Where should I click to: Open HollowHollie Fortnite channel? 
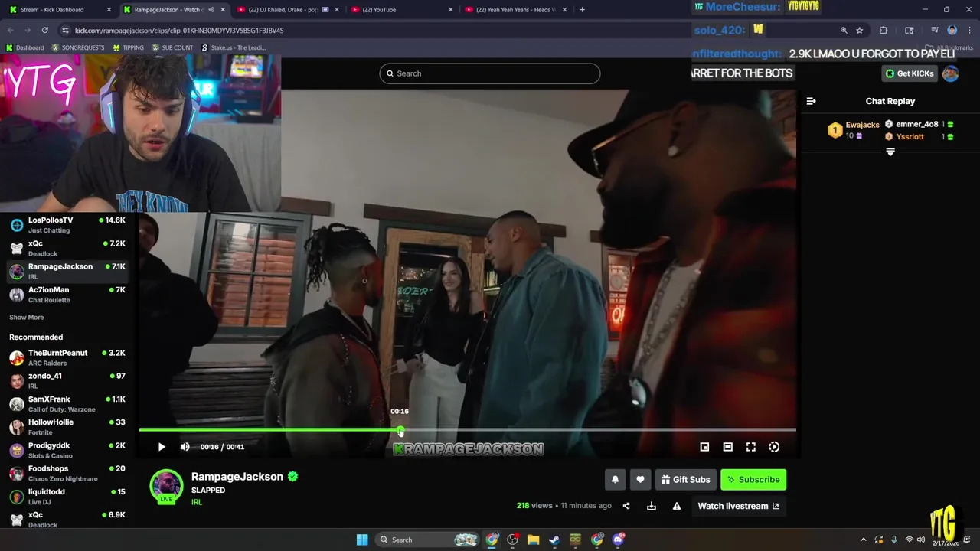point(67,427)
